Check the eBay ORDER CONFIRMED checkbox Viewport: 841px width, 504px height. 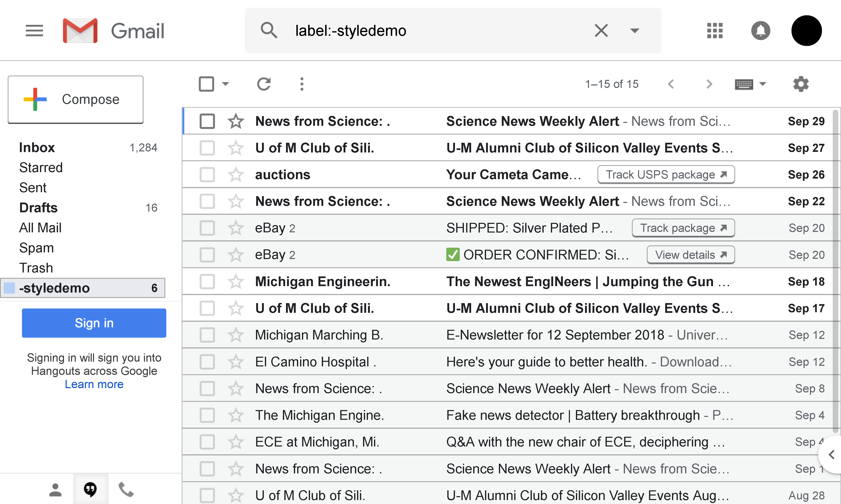(207, 255)
